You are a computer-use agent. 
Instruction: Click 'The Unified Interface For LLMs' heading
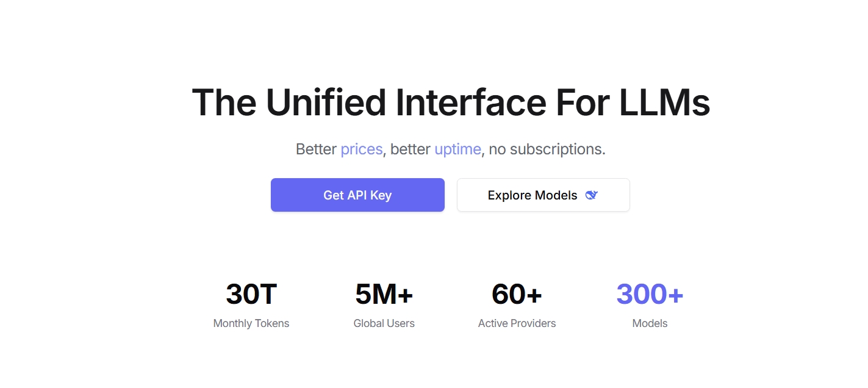coord(451,102)
